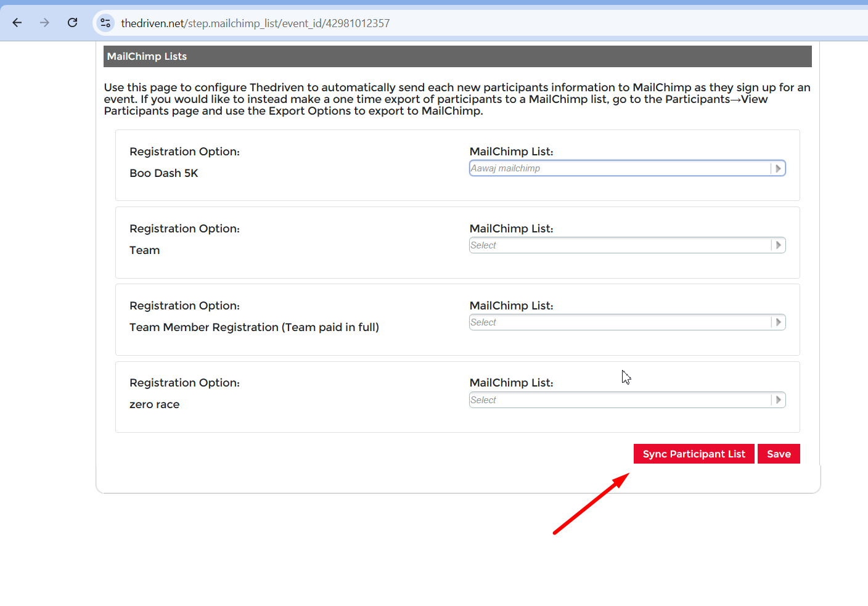Click Sync Participant List button
The height and width of the screenshot is (606, 868).
tap(694, 454)
